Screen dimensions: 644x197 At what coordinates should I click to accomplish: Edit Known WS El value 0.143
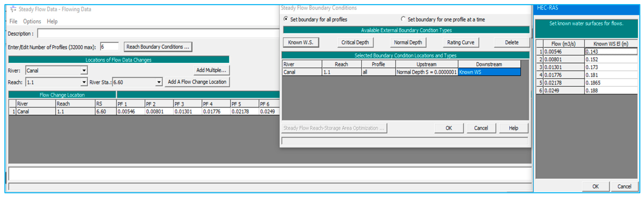(611, 52)
